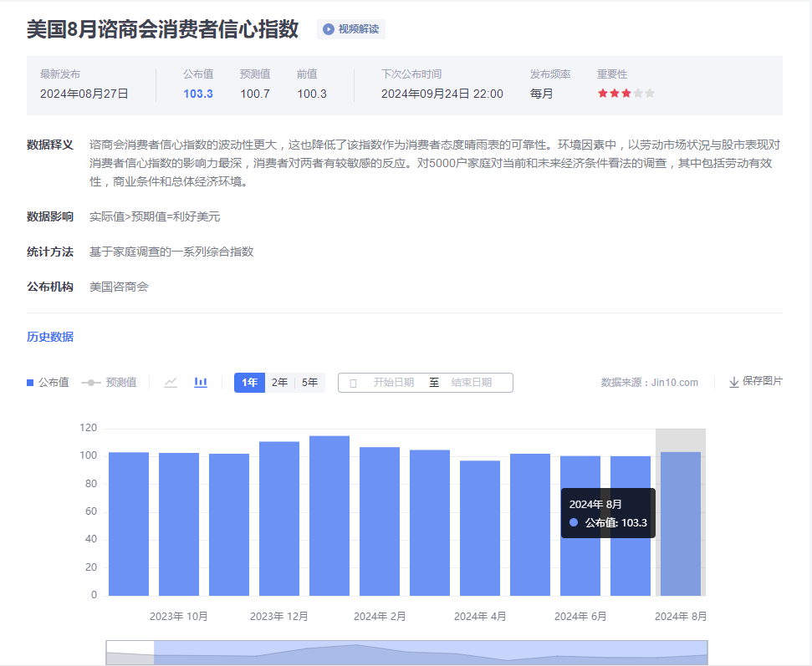Click the third red importance star
The height and width of the screenshot is (666, 812).
pos(626,94)
